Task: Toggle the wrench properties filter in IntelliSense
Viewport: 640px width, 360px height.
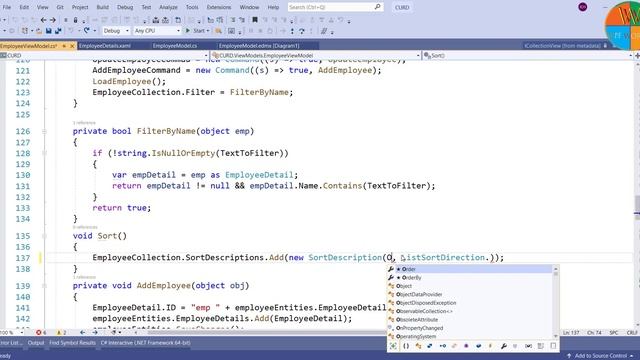Action: pos(504,346)
